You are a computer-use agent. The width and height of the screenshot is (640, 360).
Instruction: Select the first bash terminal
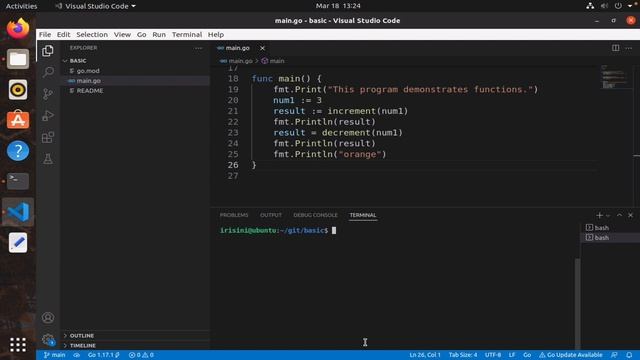610,228
